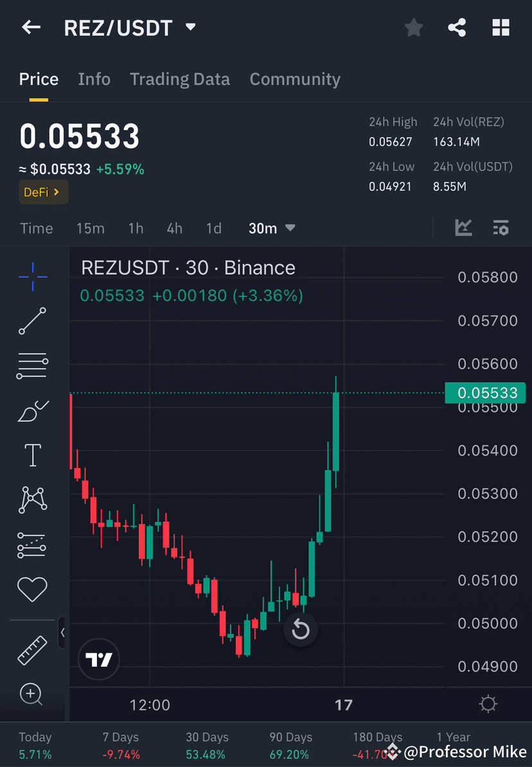Open the 30m timeframe dropdown
532x767 pixels.
[x=272, y=228]
